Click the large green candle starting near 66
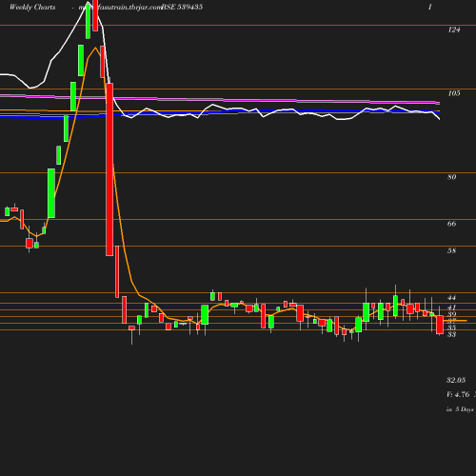The height and width of the screenshot is (476, 476). coord(51,193)
